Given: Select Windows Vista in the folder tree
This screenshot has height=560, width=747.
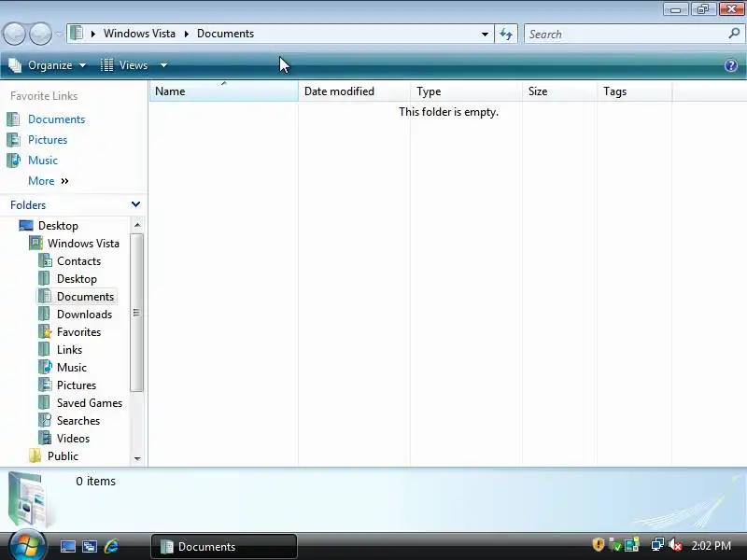Looking at the screenshot, I should [x=83, y=244].
